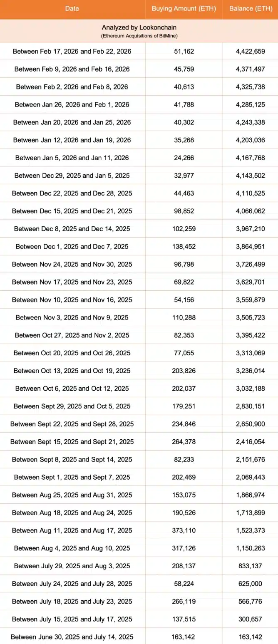Click the Ethereum Acquisitions of BitMine subtitle

tap(139, 36)
